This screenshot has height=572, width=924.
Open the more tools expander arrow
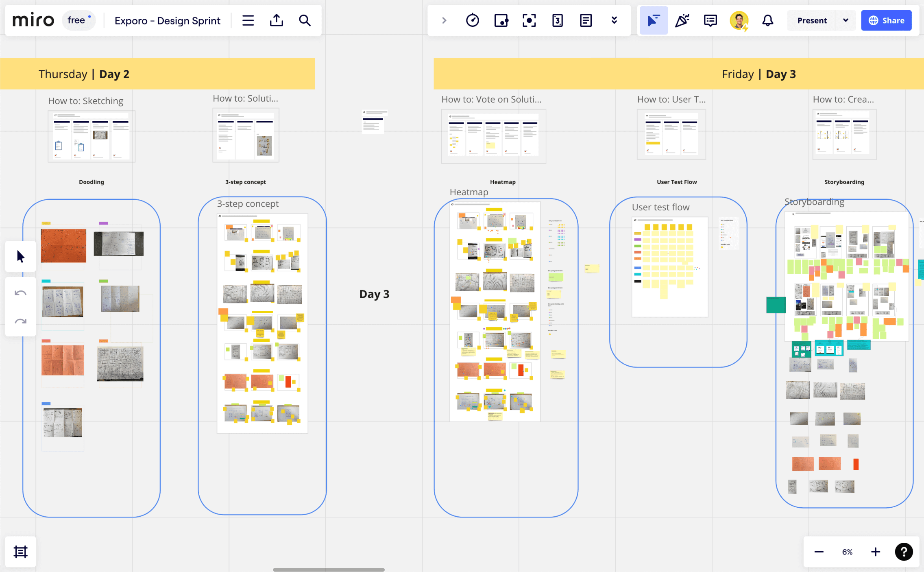615,20
